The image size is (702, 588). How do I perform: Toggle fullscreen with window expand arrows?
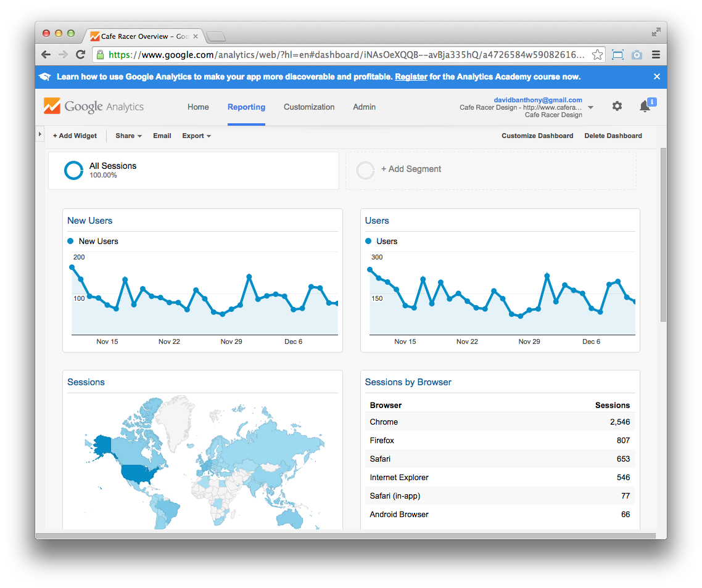coord(656,32)
